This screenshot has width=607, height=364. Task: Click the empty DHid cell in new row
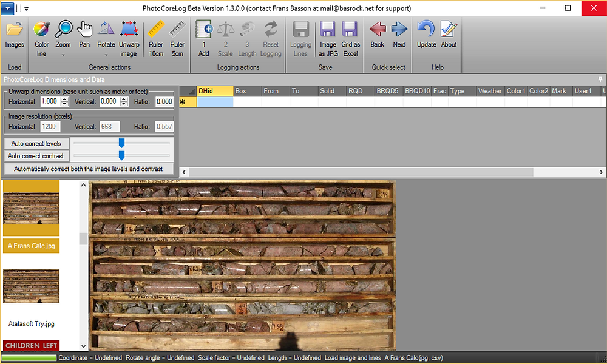(x=215, y=102)
